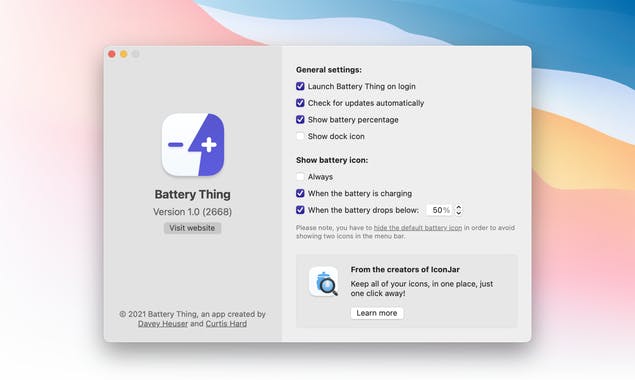Enable the Show dock icon checkbox
Image resolution: width=635 pixels, height=380 pixels.
click(x=300, y=136)
